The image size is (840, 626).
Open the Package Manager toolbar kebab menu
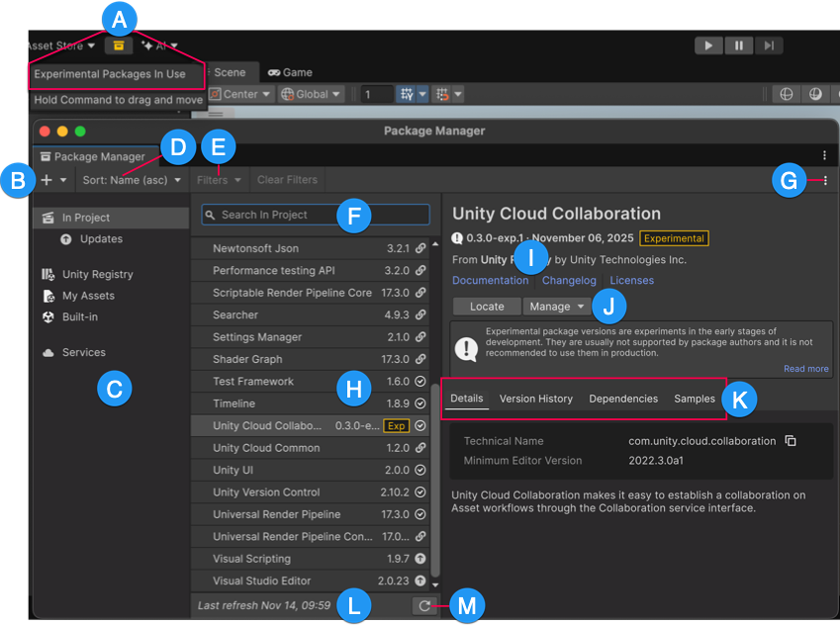(x=825, y=180)
